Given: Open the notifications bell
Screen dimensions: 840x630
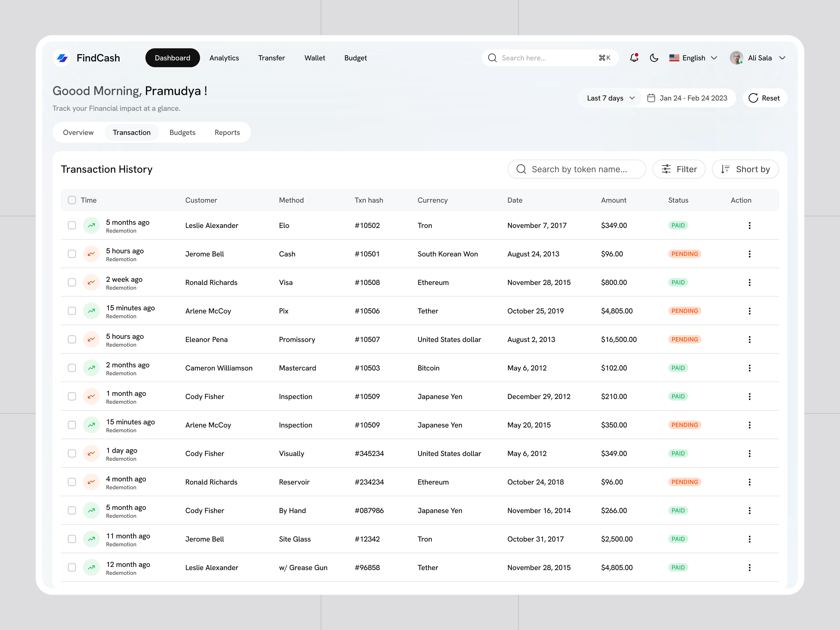Looking at the screenshot, I should coord(634,58).
